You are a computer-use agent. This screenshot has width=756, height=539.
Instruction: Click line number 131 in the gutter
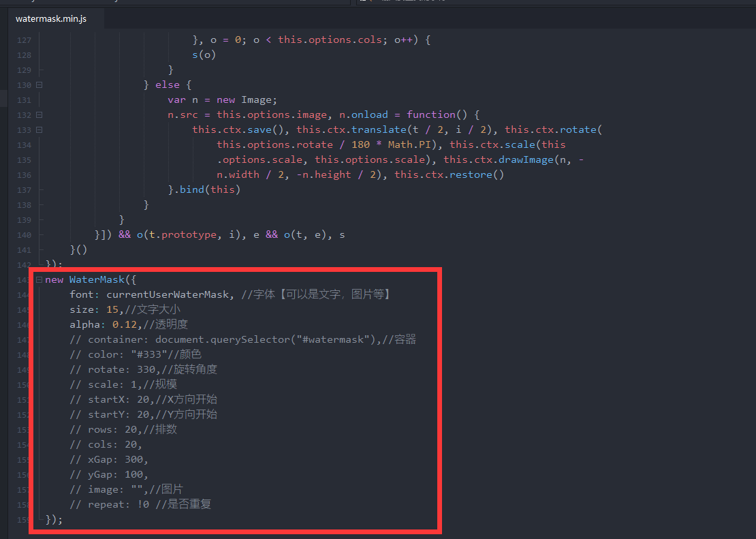click(x=24, y=100)
